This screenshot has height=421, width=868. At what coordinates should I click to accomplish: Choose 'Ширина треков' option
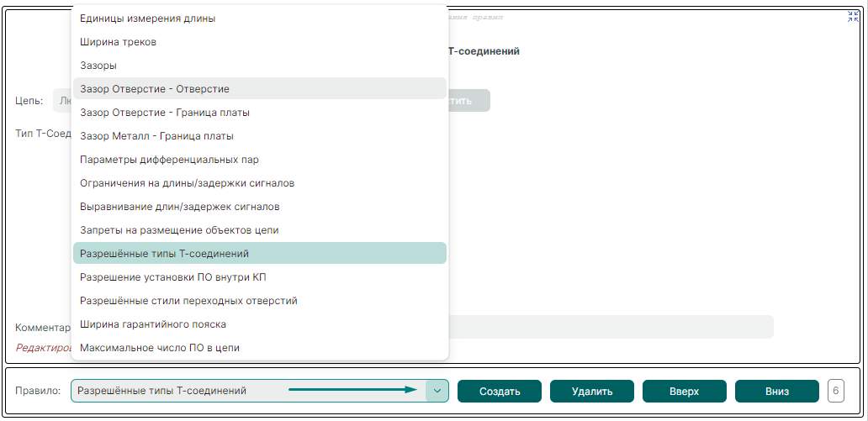click(x=260, y=41)
